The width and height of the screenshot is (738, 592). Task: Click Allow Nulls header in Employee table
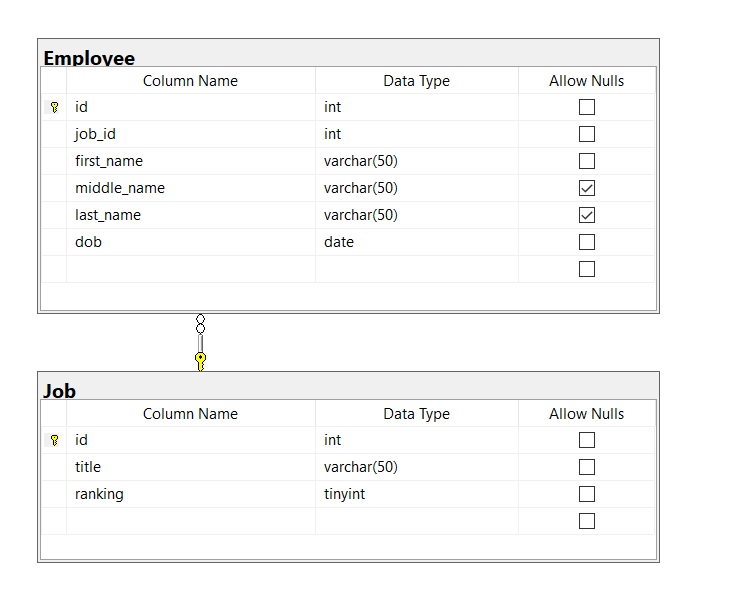click(x=586, y=80)
